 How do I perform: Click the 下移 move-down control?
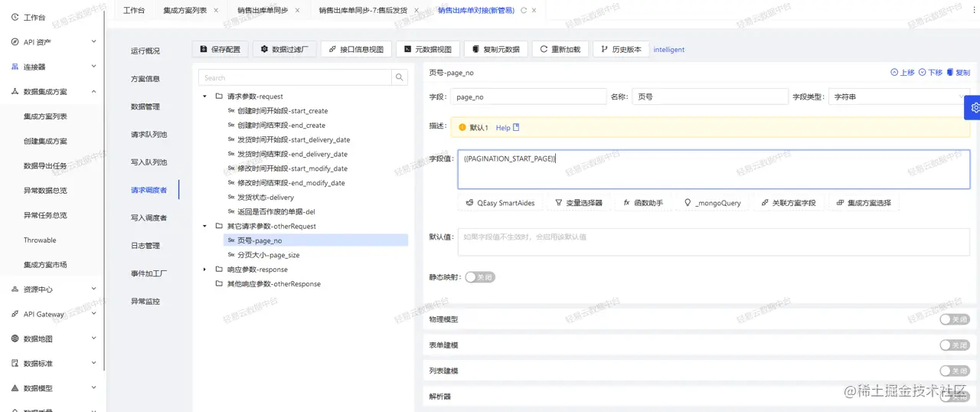coord(930,73)
